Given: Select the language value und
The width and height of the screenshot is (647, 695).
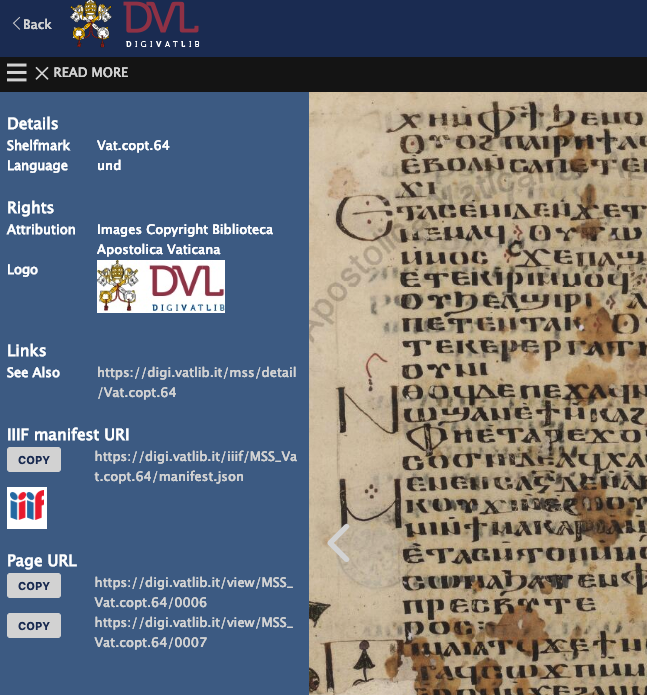Looking at the screenshot, I should [x=109, y=165].
